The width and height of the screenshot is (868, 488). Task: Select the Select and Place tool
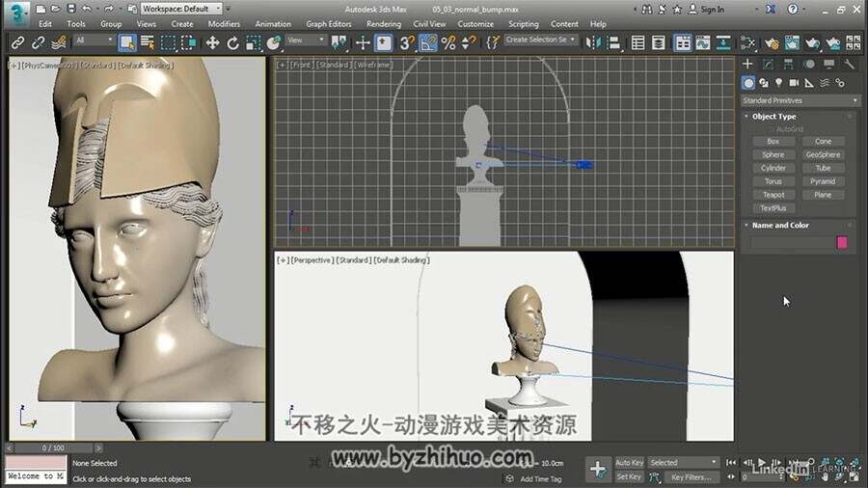pos(274,42)
